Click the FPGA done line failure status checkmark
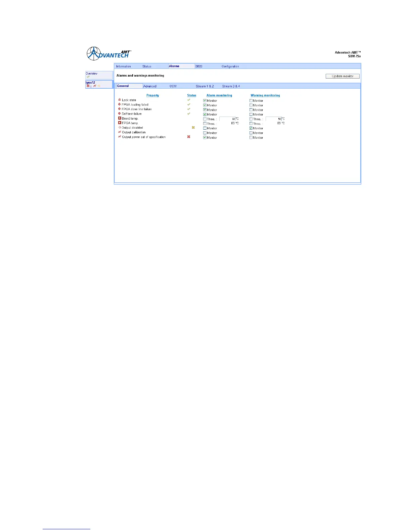The image size is (411, 532). coord(189,109)
